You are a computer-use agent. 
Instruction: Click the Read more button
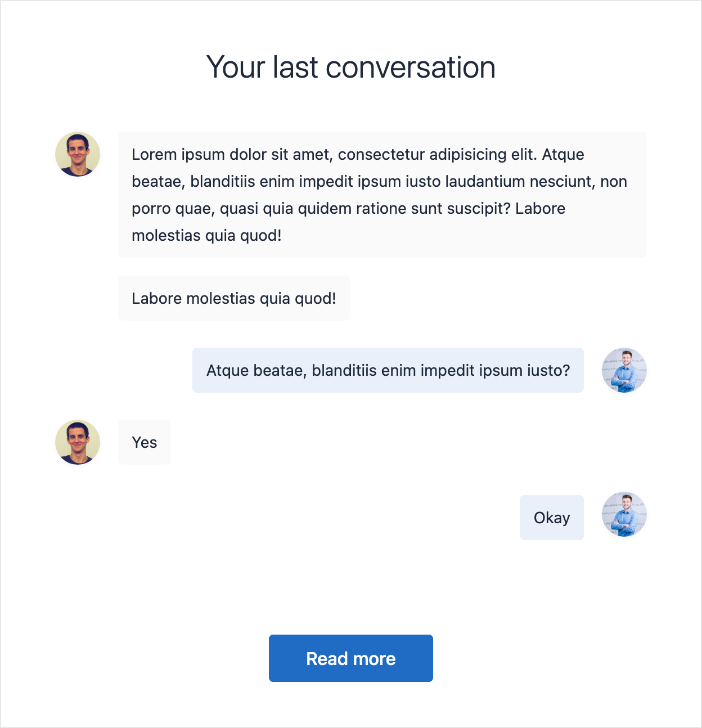tap(350, 658)
